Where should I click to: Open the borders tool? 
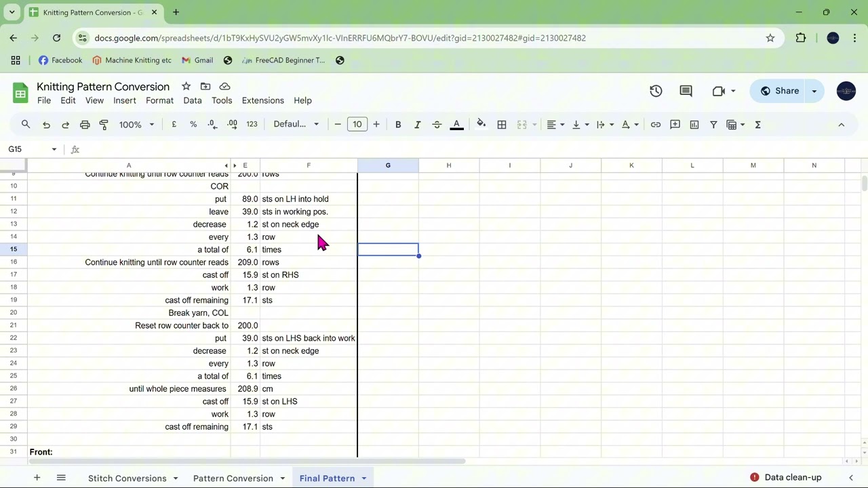pos(502,125)
